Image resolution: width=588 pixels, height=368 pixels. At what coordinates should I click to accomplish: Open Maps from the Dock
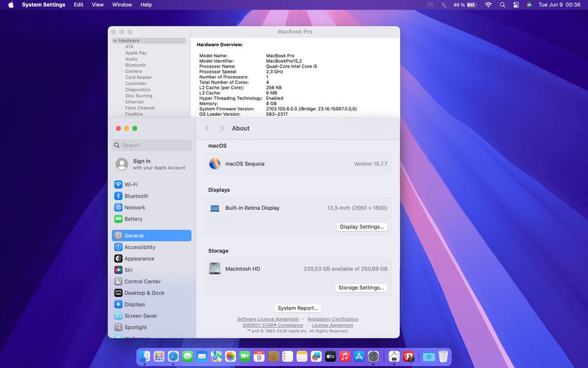[x=216, y=356]
